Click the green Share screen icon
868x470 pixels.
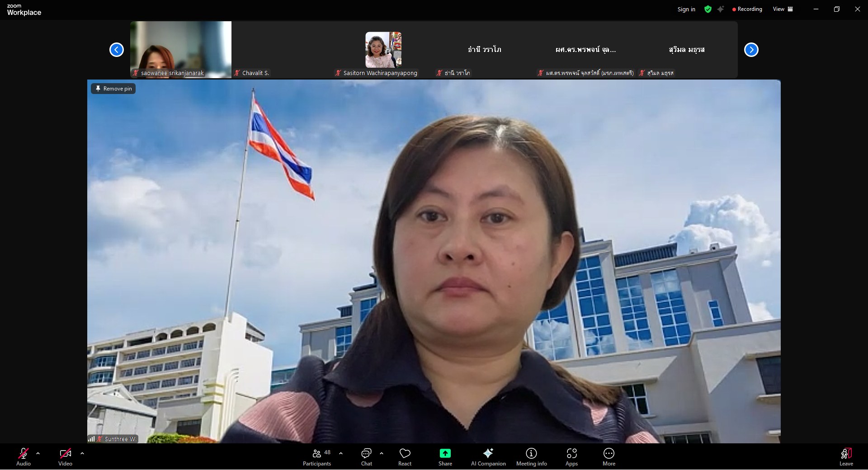click(x=445, y=454)
